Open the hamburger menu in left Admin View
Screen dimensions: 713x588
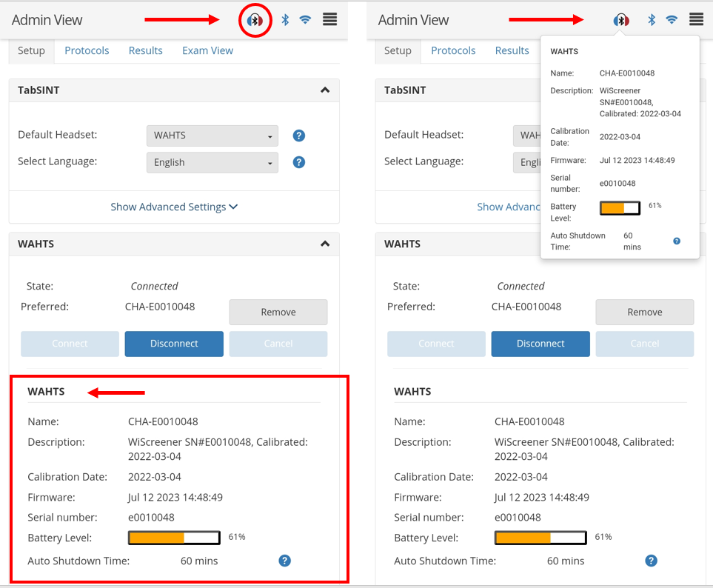tap(329, 20)
